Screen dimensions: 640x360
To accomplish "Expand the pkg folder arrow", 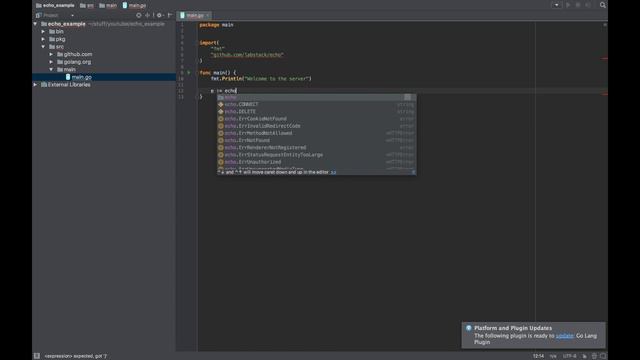I will [x=43, y=39].
